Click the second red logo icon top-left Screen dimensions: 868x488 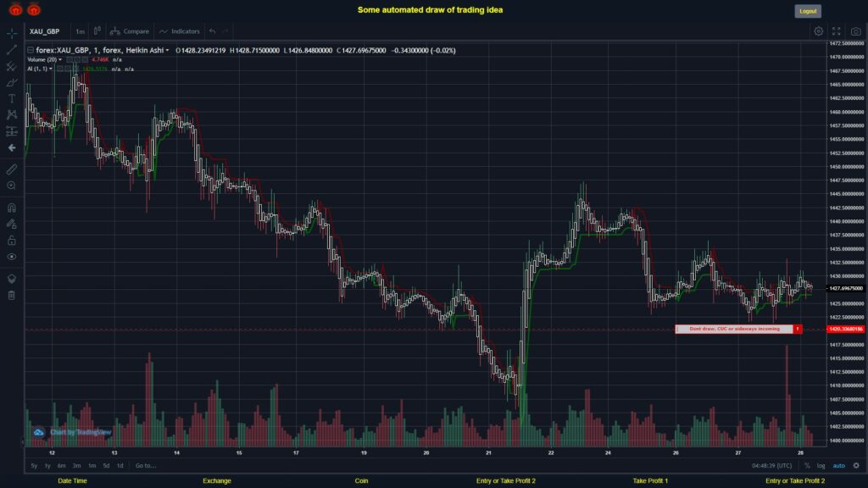[34, 9]
